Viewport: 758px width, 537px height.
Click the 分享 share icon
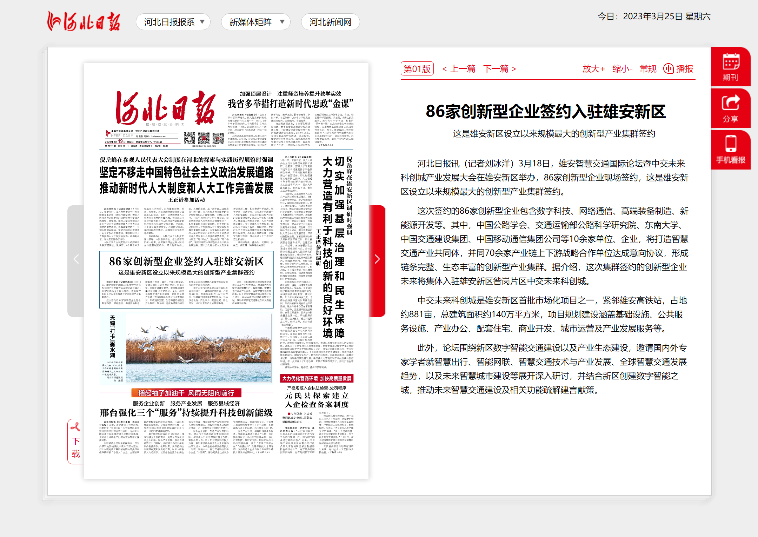pyautogui.click(x=731, y=107)
